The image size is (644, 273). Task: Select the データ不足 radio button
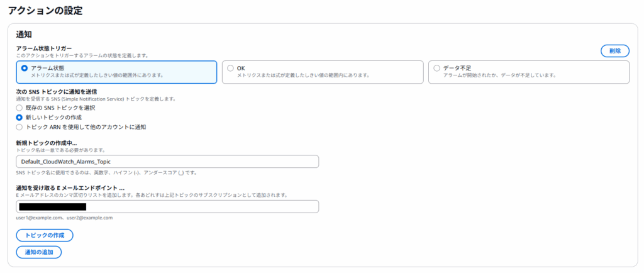[436, 68]
